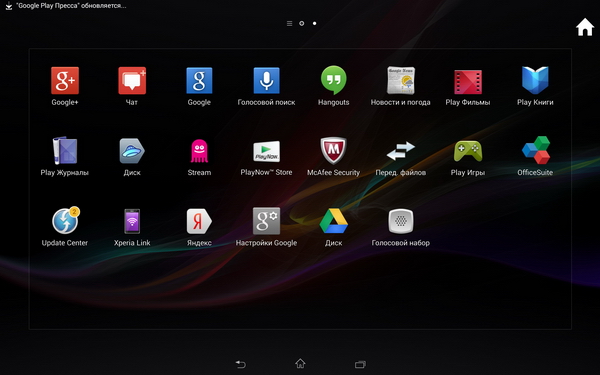Tap the white home icon at top right
Image resolution: width=600 pixels, height=375 pixels.
click(x=585, y=27)
